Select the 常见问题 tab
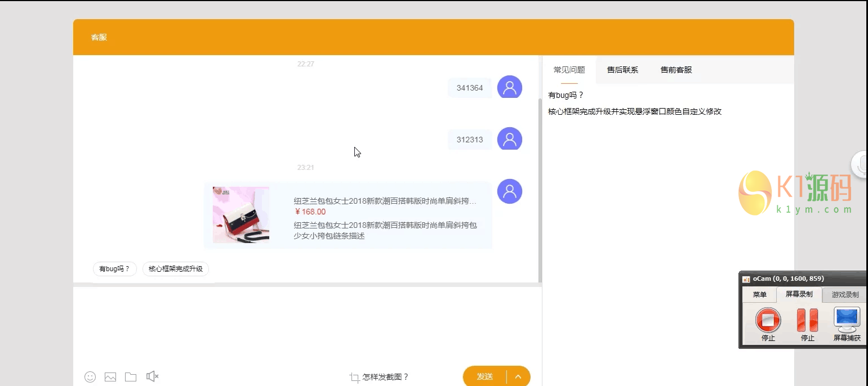This screenshot has height=386, width=868. [569, 70]
